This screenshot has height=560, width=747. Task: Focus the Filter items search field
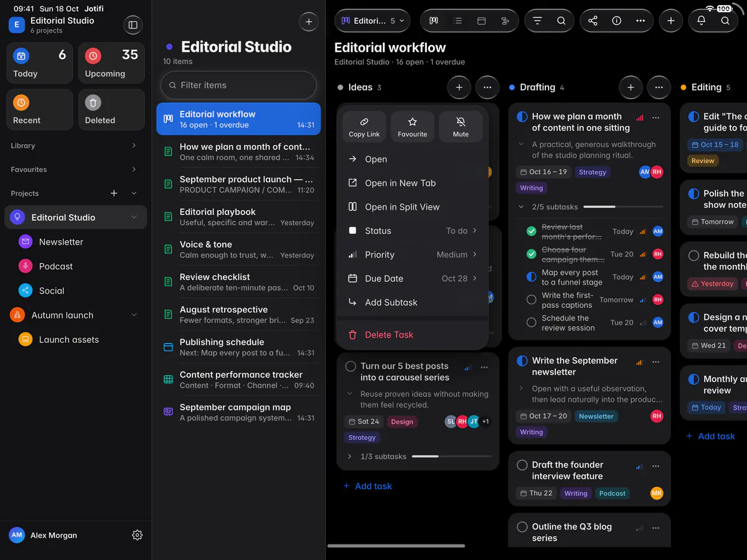pos(238,85)
